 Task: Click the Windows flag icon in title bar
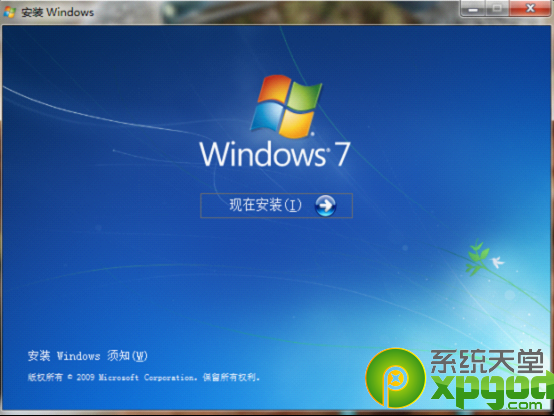(x=10, y=12)
